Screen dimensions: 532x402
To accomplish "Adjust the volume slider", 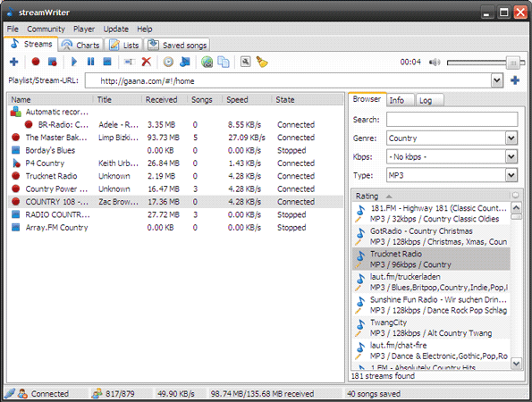I will pyautogui.click(x=486, y=63).
